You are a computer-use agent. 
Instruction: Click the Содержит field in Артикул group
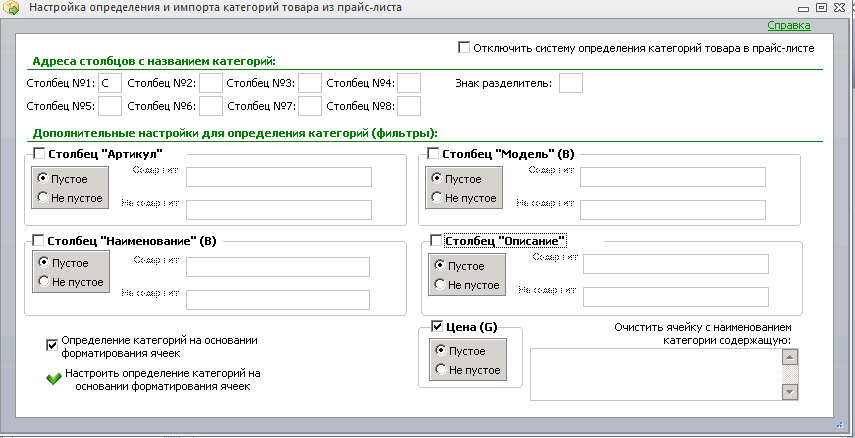(279, 177)
